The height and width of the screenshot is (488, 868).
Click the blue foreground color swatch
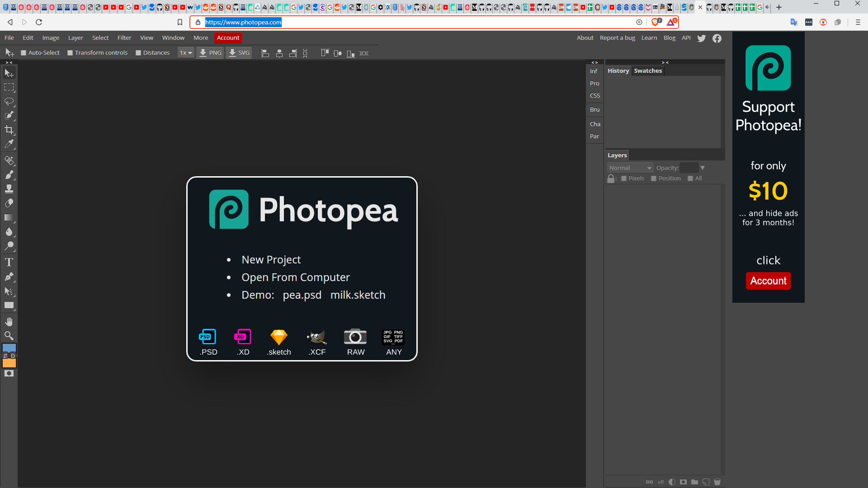pos(9,347)
